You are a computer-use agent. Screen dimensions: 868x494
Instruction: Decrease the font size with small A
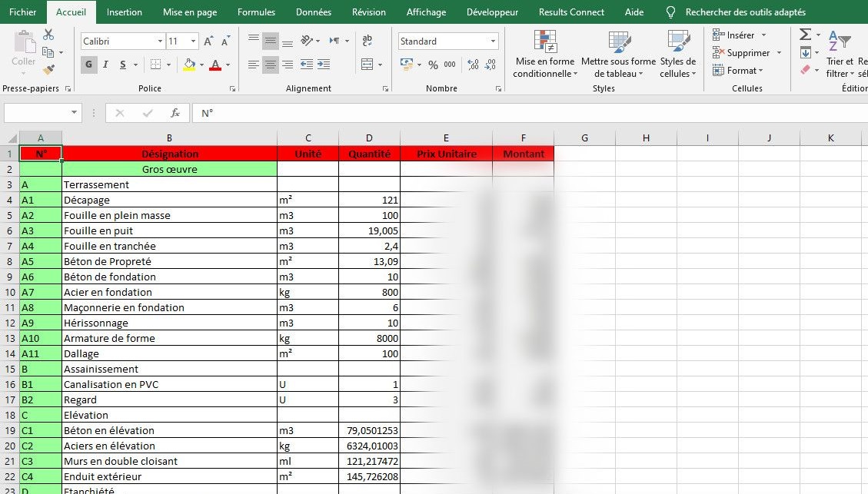point(225,41)
